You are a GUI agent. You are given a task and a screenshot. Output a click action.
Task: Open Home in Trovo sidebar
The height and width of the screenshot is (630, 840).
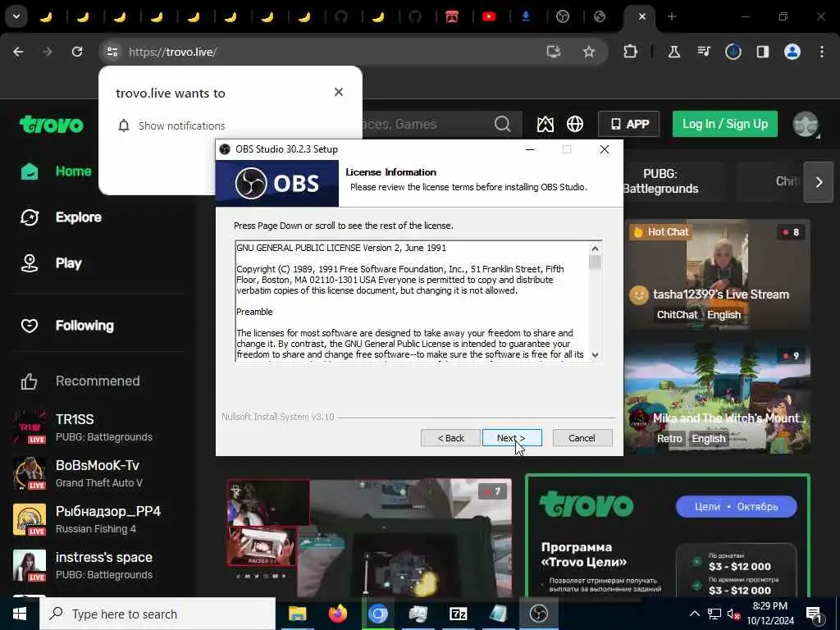tap(56, 171)
